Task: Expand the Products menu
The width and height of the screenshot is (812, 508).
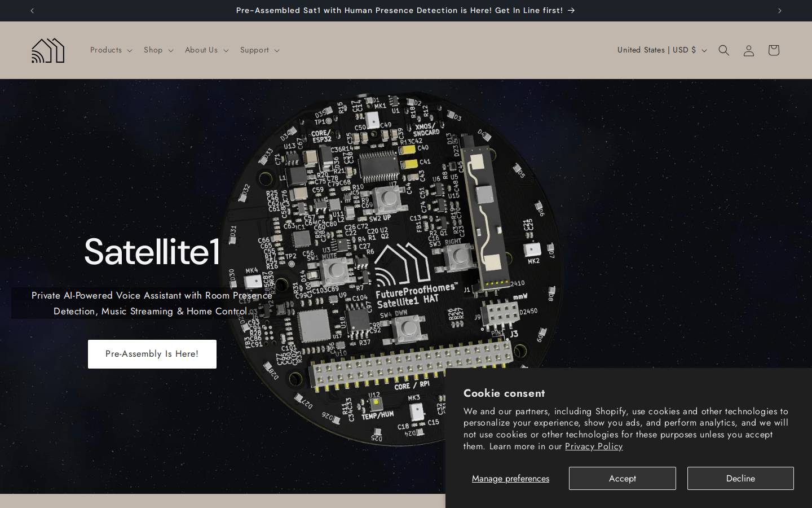Action: pyautogui.click(x=111, y=50)
